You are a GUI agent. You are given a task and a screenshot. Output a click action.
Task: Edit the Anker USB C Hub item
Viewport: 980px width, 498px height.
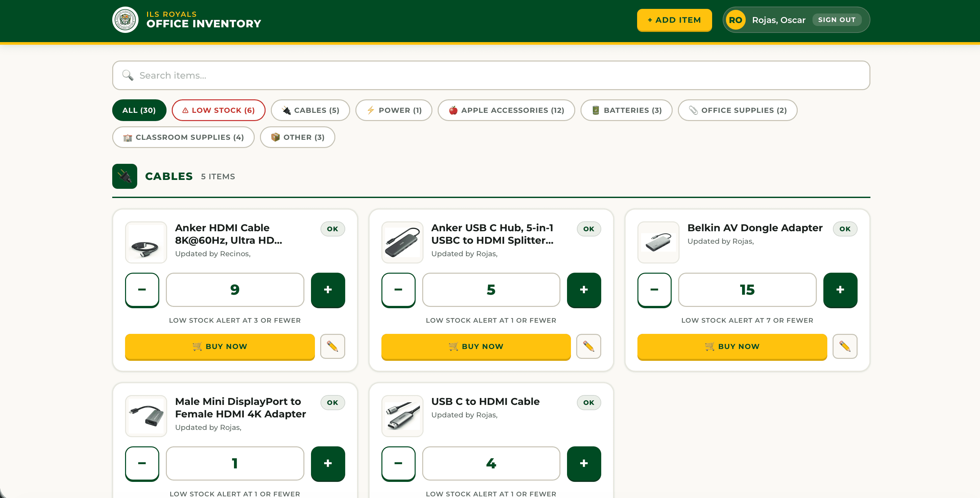[588, 346]
